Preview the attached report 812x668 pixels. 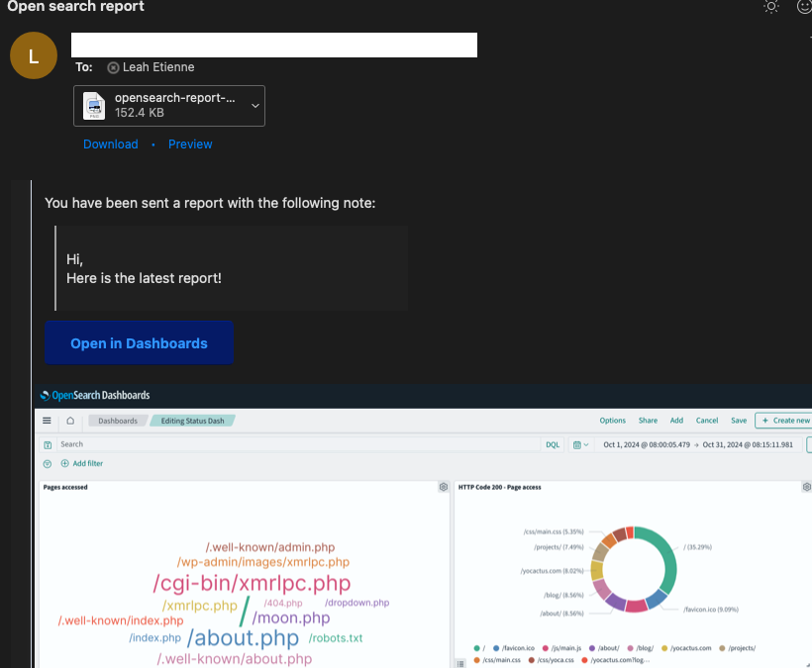190,144
